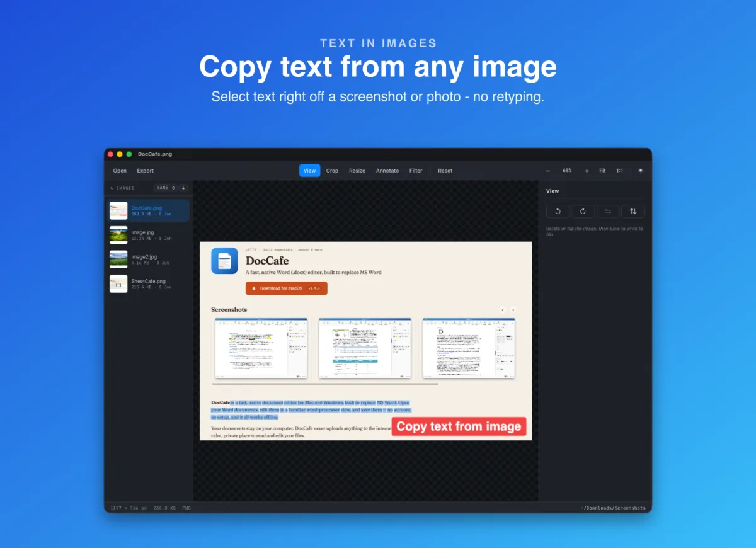Toggle the light/dark theme sun icon
The image size is (756, 548).
point(641,171)
